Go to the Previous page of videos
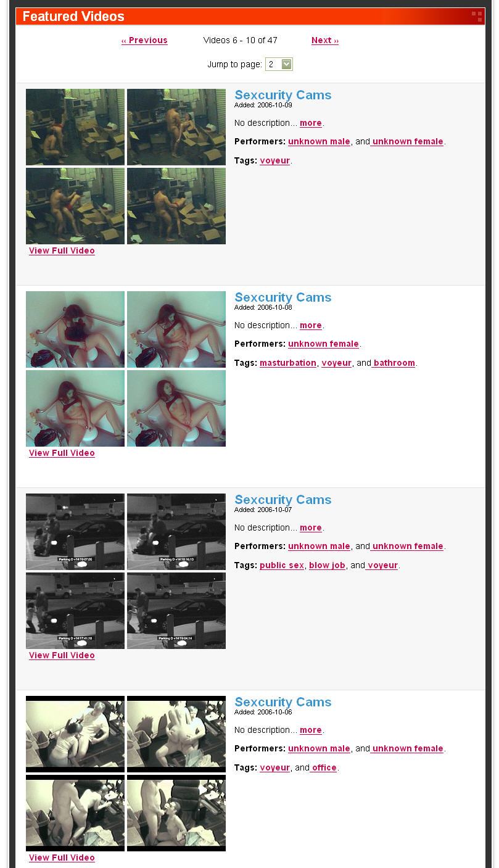The image size is (499, 868). point(144,40)
